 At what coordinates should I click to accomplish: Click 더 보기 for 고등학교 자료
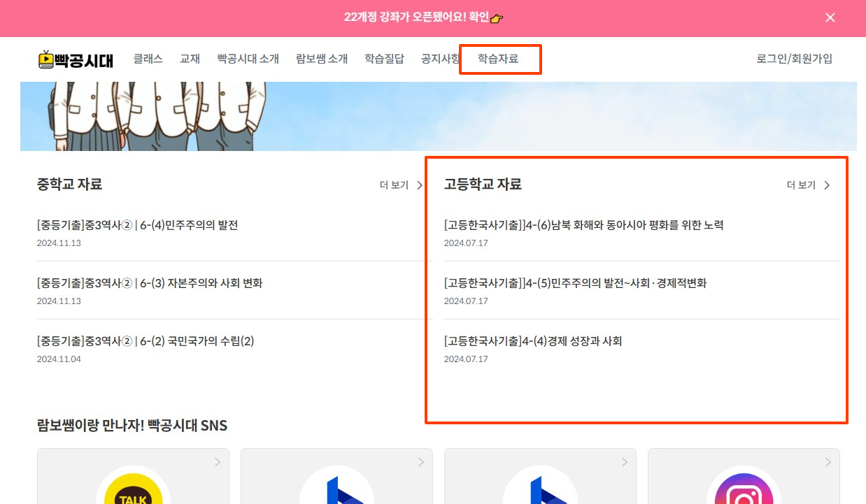coord(801,185)
